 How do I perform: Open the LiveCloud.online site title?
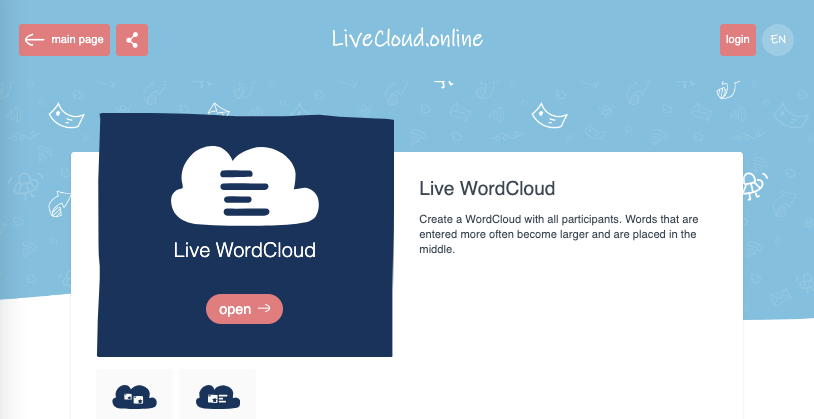click(x=407, y=39)
